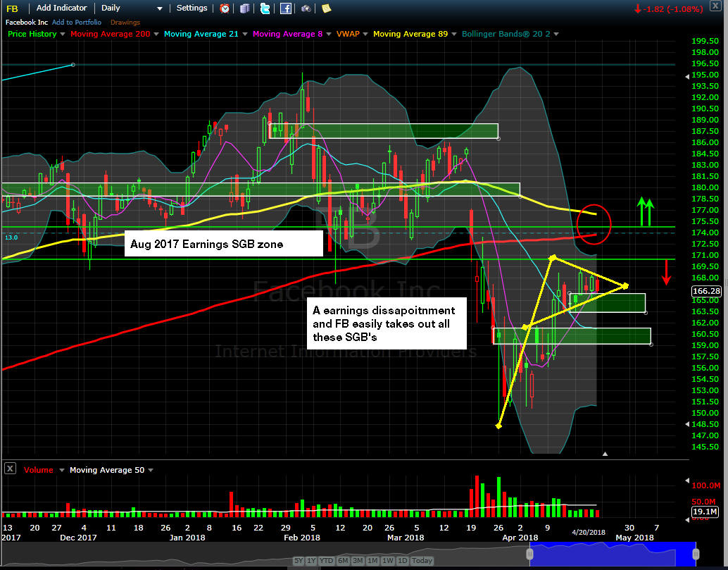Share chart via Twitter icon

(265, 8)
